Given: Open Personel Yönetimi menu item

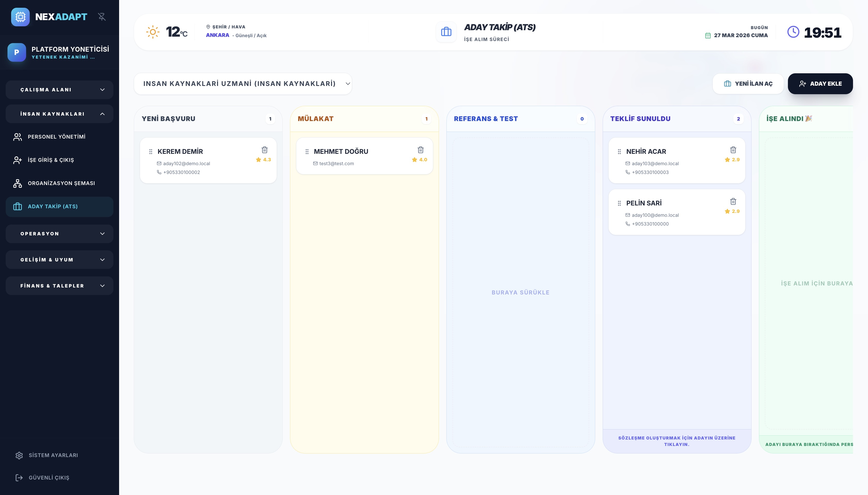Looking at the screenshot, I should tap(57, 137).
